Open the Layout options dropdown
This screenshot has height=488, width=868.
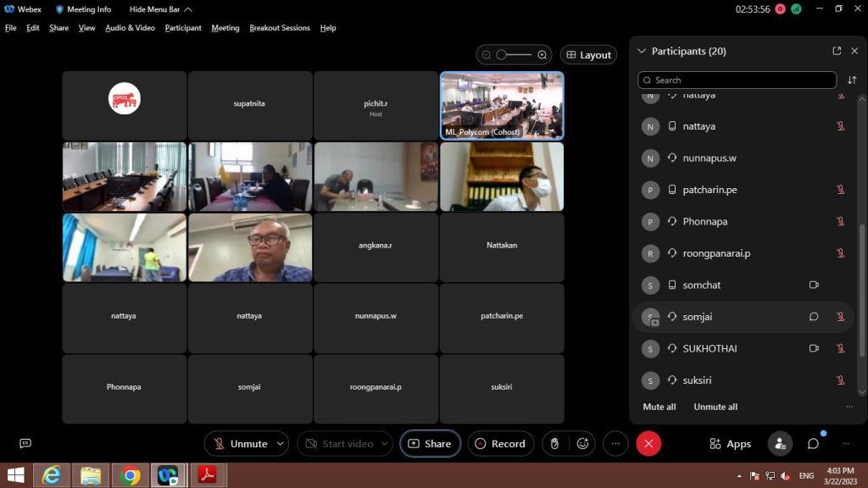(588, 55)
